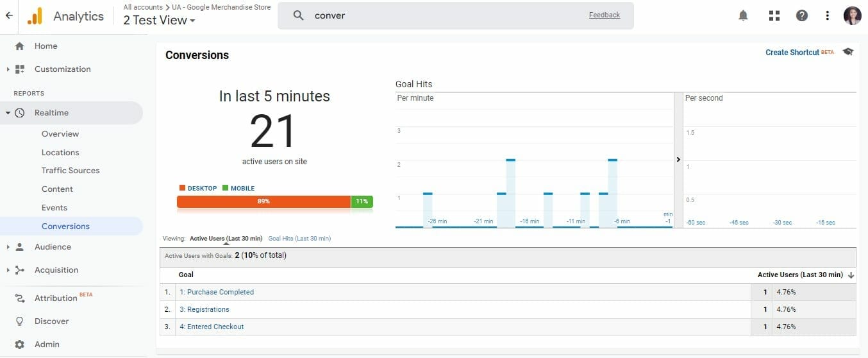Click the Google Analytics logo
The height and width of the screenshot is (358, 868).
(35, 16)
